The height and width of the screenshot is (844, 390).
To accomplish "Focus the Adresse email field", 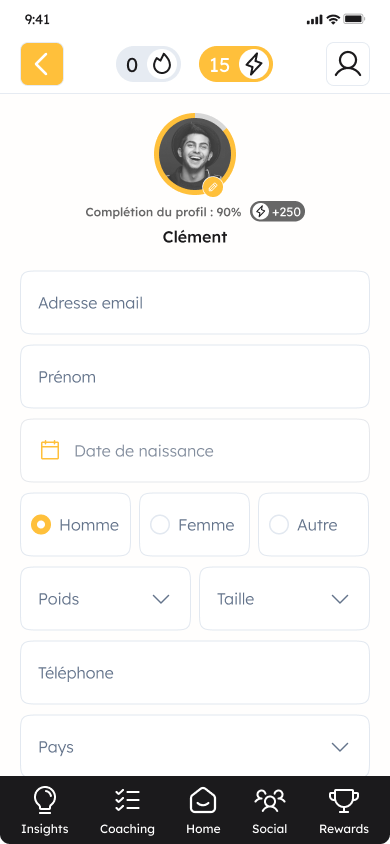I will coord(195,303).
